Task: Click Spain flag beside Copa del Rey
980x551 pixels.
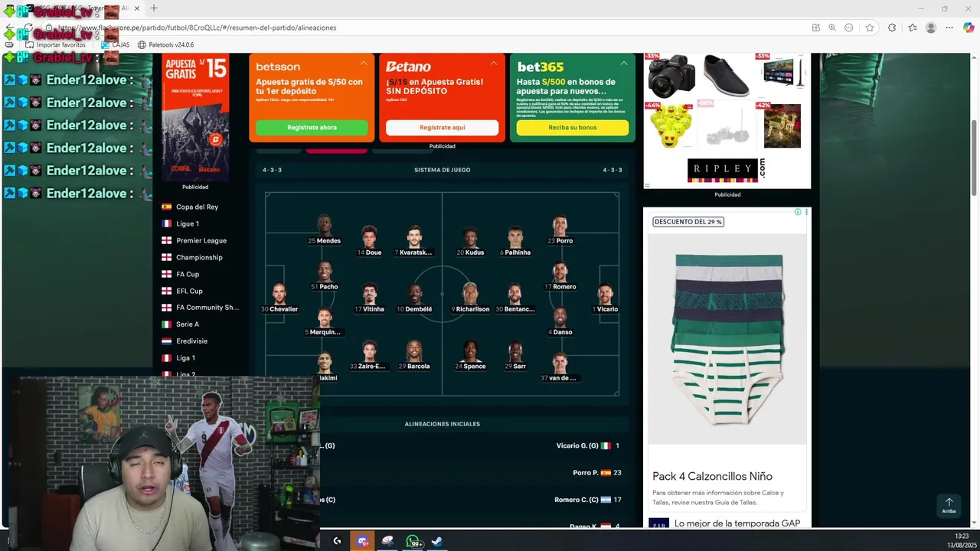Action: coord(166,207)
